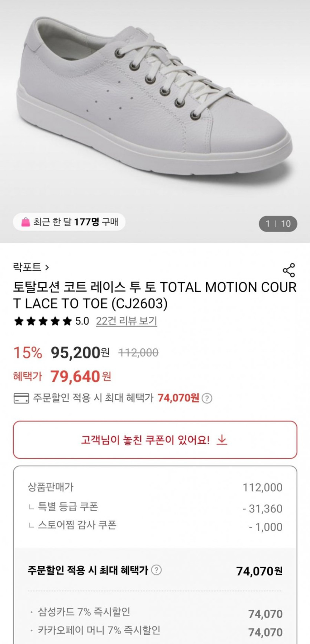The image size is (310, 644).
Task: Tap the 최근 한 달 177명 구매 badge
Action: (x=70, y=222)
